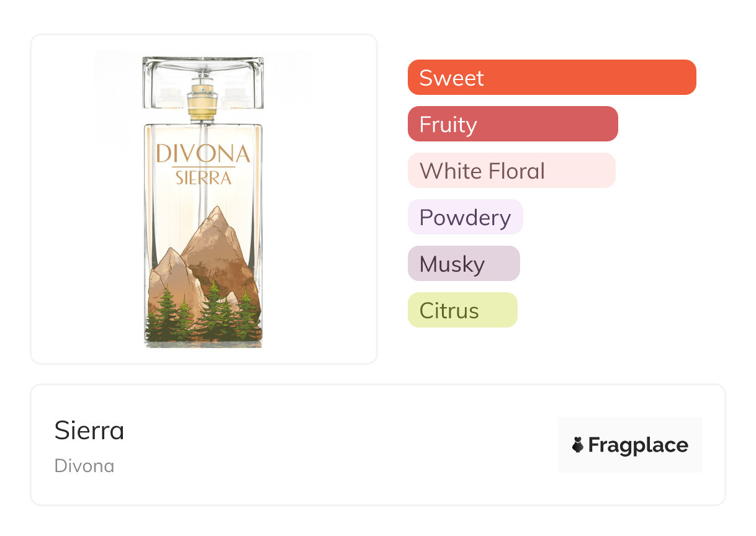Click the DIVONA lettering on the bottle
The image size is (756, 536).
click(203, 154)
